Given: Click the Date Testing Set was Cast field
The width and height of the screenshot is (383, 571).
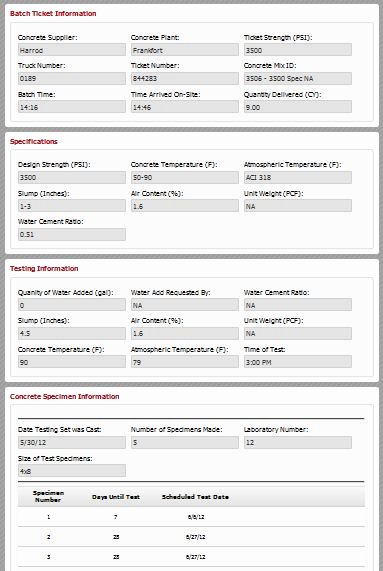Looking at the screenshot, I should (x=72, y=442).
